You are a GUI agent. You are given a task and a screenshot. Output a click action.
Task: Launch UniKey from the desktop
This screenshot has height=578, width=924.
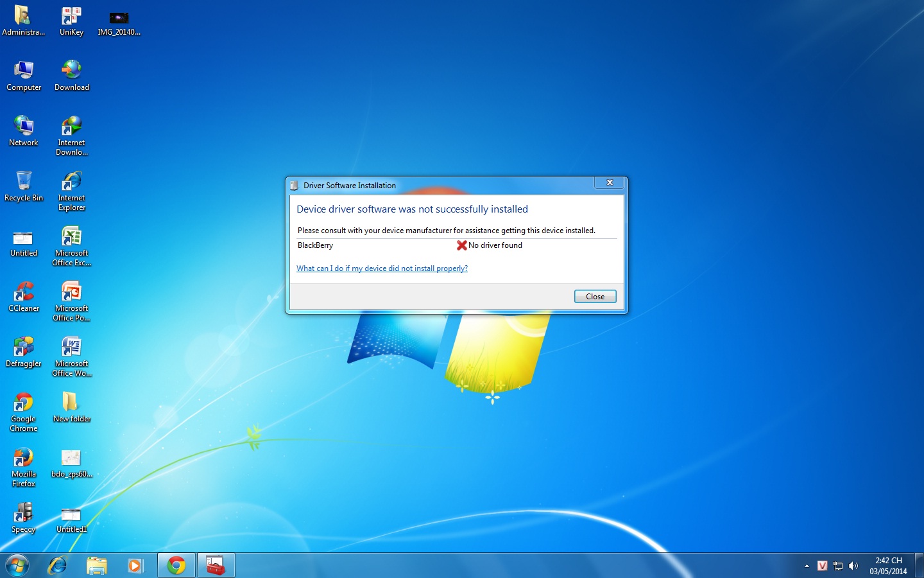click(71, 21)
